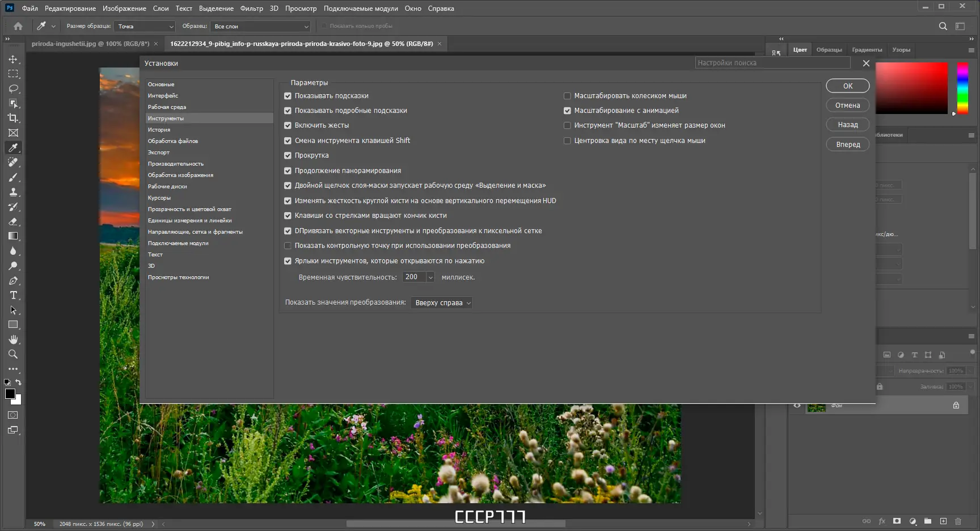The height and width of the screenshot is (531, 980).
Task: Disable 'Прокрутка' checkbox
Action: (288, 155)
